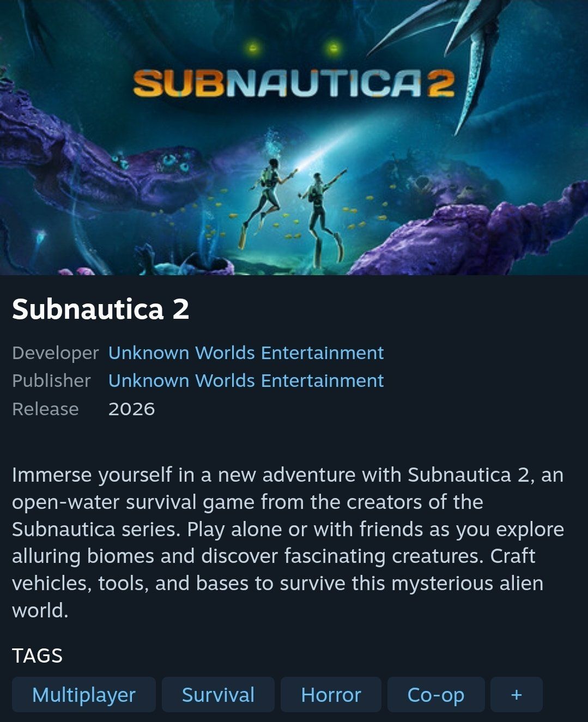Viewport: 588px width, 722px height.
Task: Select the Multiplayer tag
Action: [x=84, y=695]
